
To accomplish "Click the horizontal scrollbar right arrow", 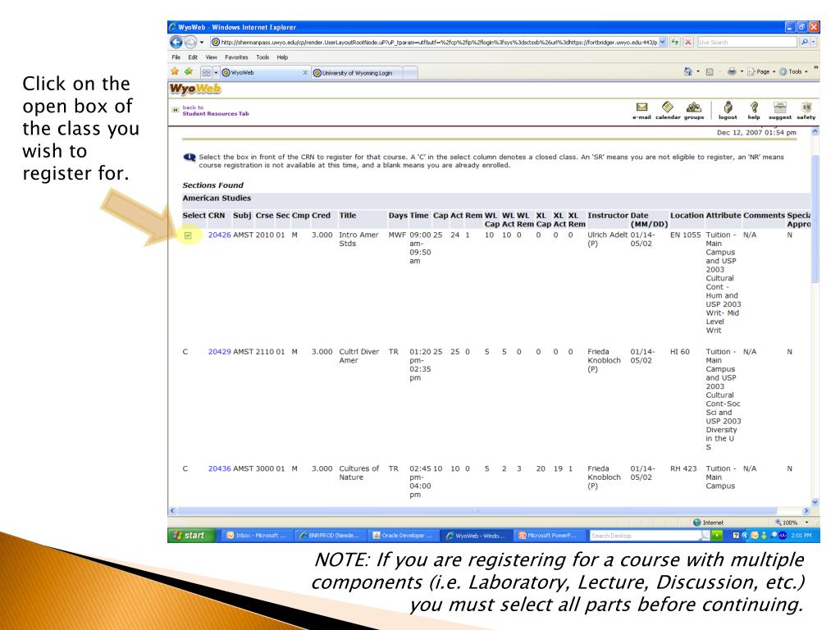I will click(806, 511).
